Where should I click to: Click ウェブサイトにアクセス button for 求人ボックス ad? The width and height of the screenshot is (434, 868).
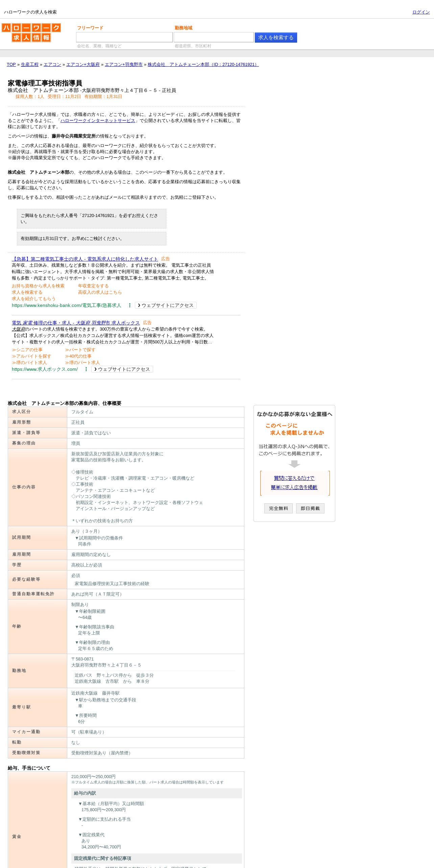point(122,369)
